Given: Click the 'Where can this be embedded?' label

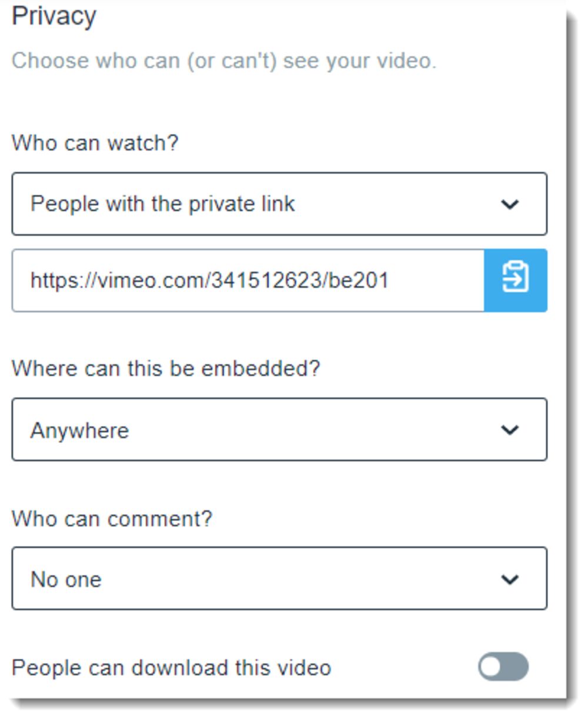Looking at the screenshot, I should [x=166, y=368].
